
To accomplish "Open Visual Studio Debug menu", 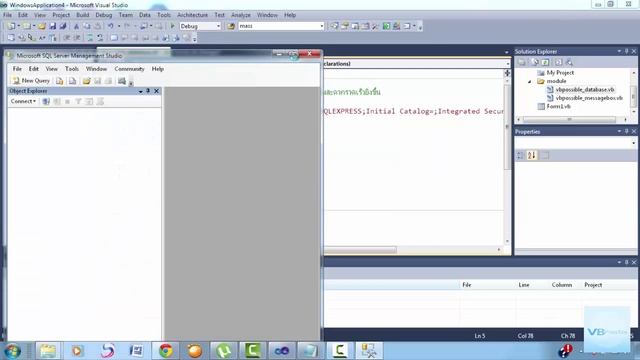I will point(104,15).
